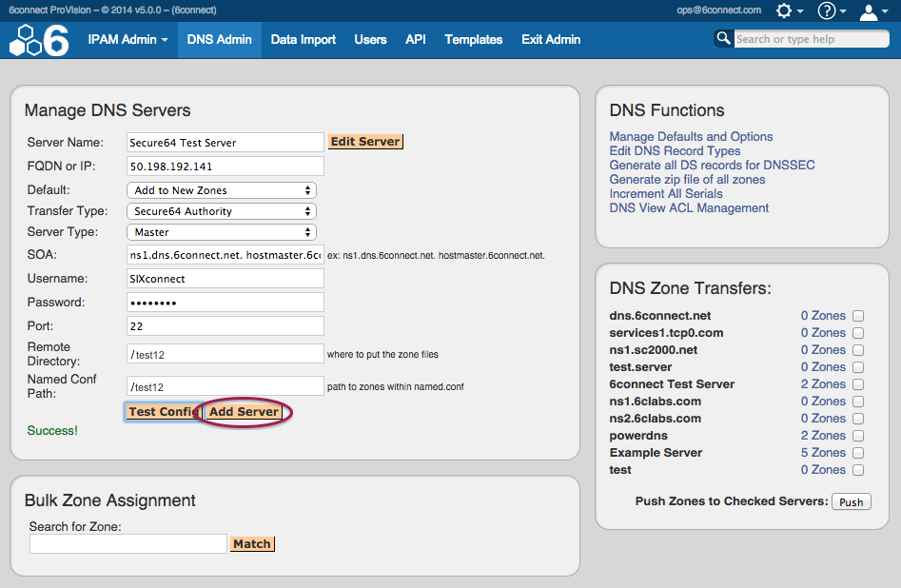Check the test.server checkbox
Image resolution: width=901 pixels, height=588 pixels.
tap(858, 367)
